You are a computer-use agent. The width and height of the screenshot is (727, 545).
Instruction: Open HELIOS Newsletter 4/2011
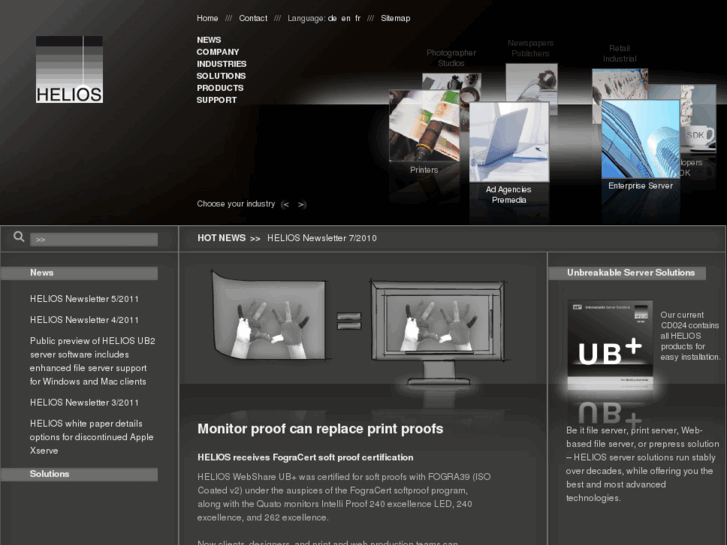[84, 320]
